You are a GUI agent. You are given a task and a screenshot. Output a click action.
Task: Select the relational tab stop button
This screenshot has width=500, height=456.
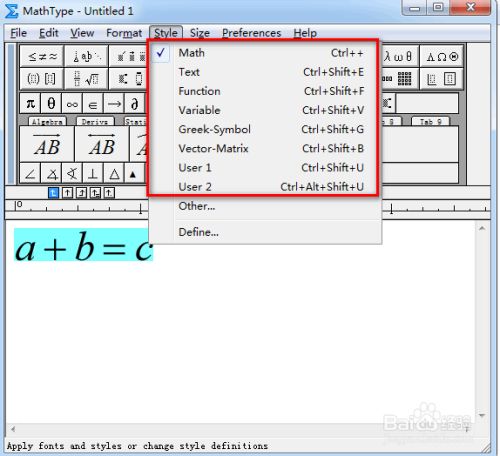95,193
